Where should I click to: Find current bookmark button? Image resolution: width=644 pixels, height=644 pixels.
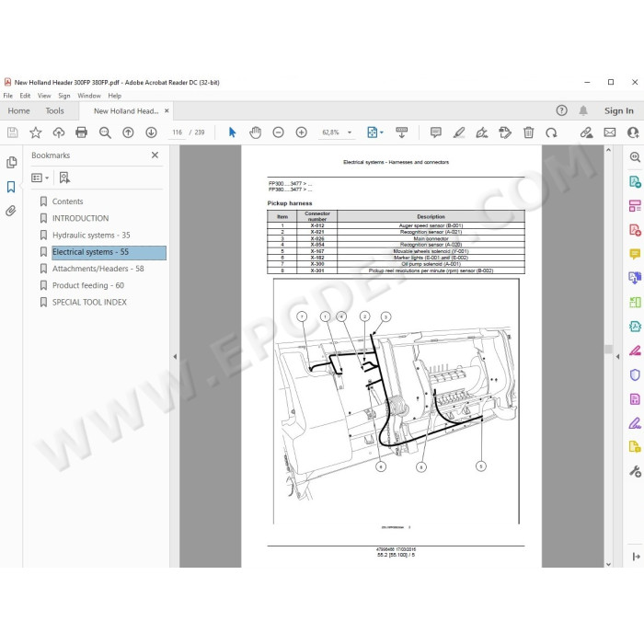(x=64, y=178)
